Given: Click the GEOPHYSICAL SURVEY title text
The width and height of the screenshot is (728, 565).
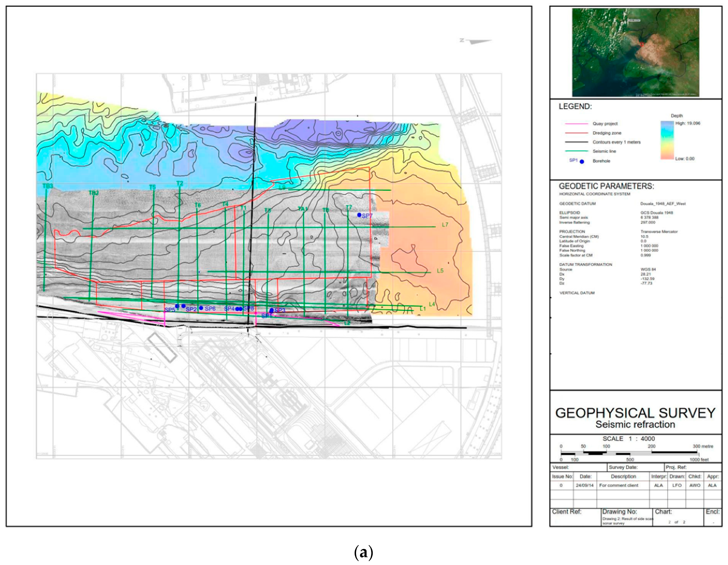Looking at the screenshot, I should 635,413.
